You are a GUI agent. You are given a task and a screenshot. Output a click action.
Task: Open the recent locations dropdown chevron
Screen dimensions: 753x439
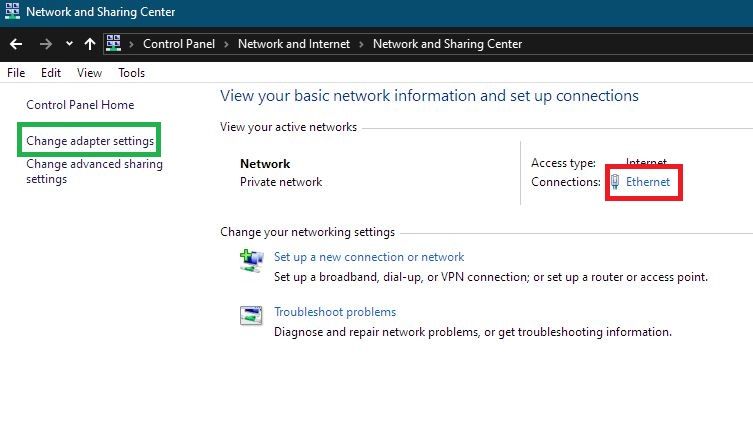pos(69,44)
